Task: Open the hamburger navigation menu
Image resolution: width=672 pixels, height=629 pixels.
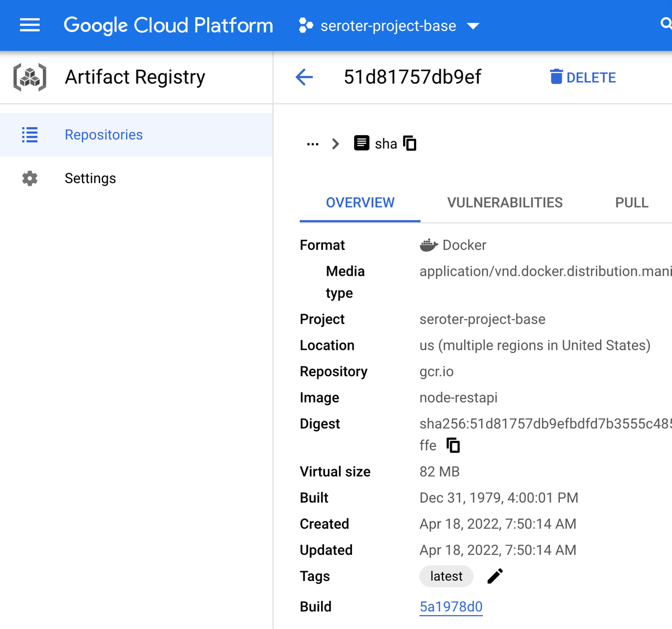Action: point(29,25)
